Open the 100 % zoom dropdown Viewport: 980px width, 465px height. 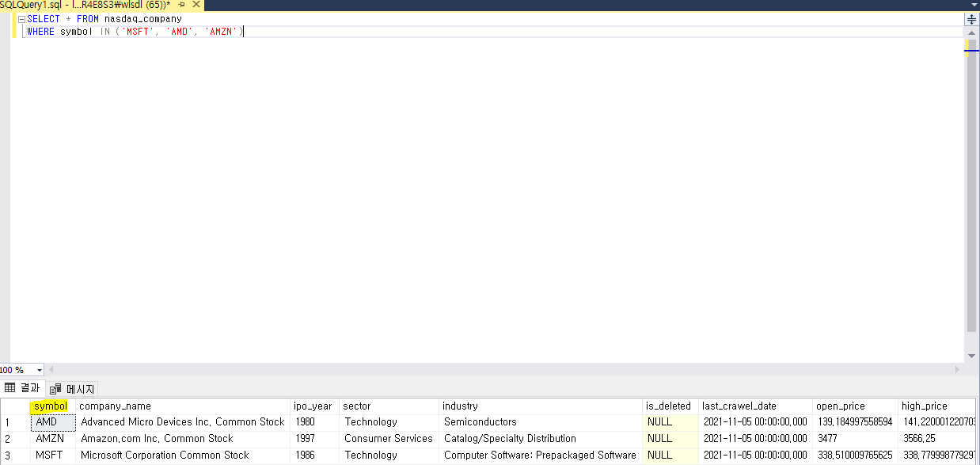coord(40,370)
